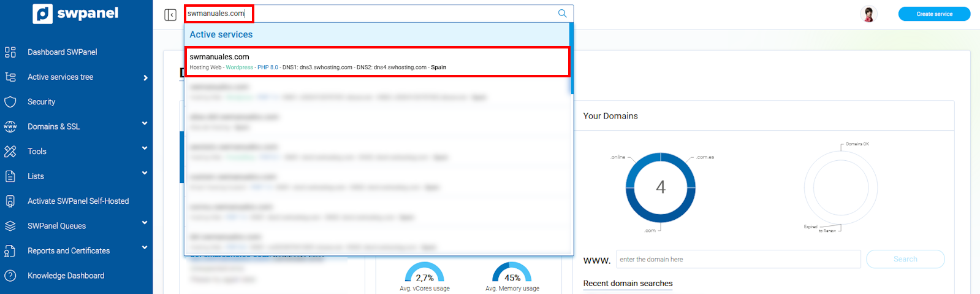Collapse sidebar with the panel toggle icon
Image resolution: width=980 pixels, height=294 pixels.
click(170, 15)
